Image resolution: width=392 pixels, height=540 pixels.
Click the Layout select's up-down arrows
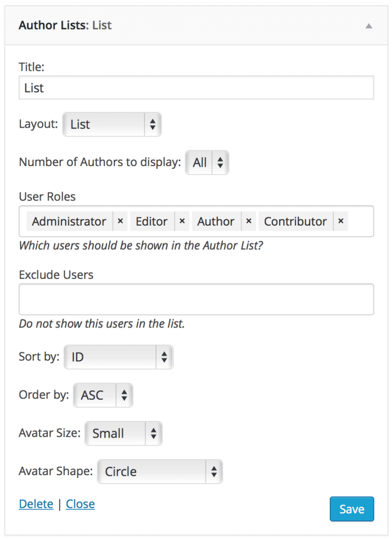151,124
